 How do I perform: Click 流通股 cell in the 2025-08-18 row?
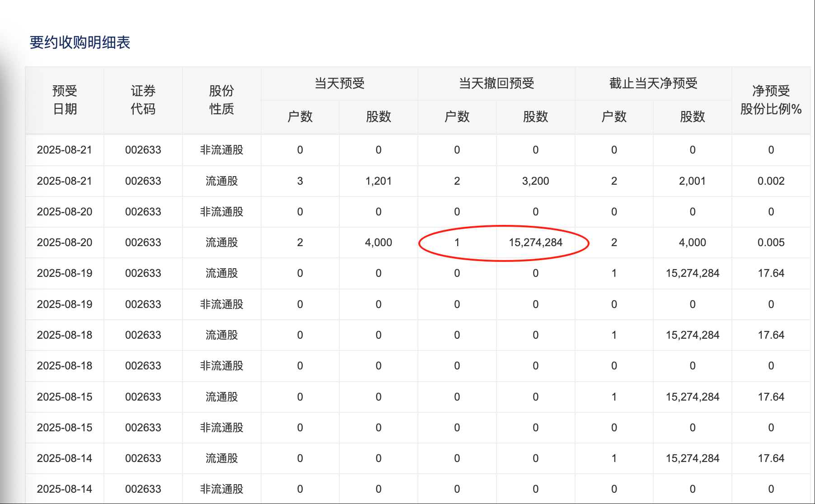(221, 335)
